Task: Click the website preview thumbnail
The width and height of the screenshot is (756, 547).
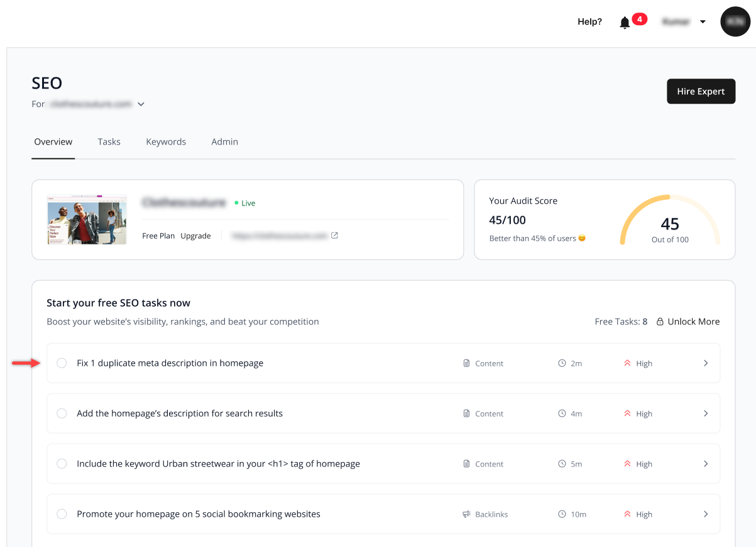Action: click(x=87, y=219)
